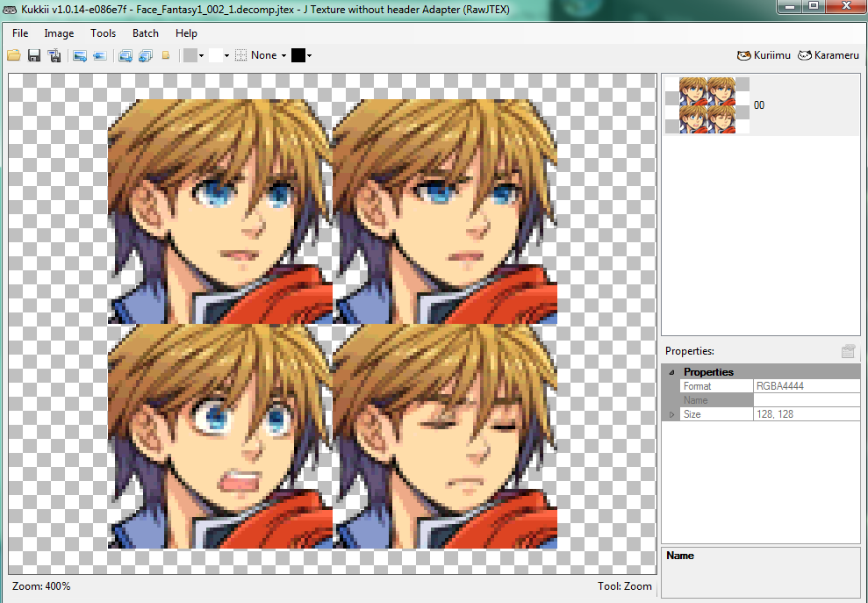
Task: Click the white checkerboard color swatch
Action: [216, 55]
